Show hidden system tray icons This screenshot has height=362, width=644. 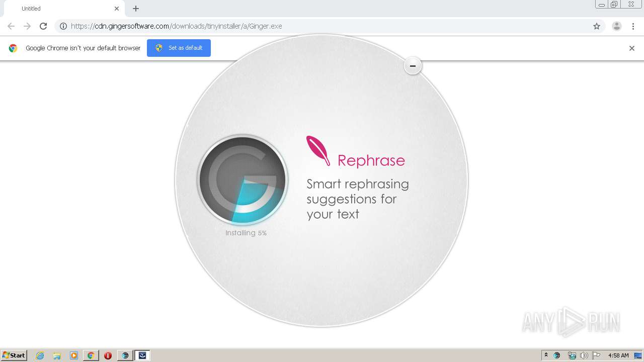(x=546, y=355)
